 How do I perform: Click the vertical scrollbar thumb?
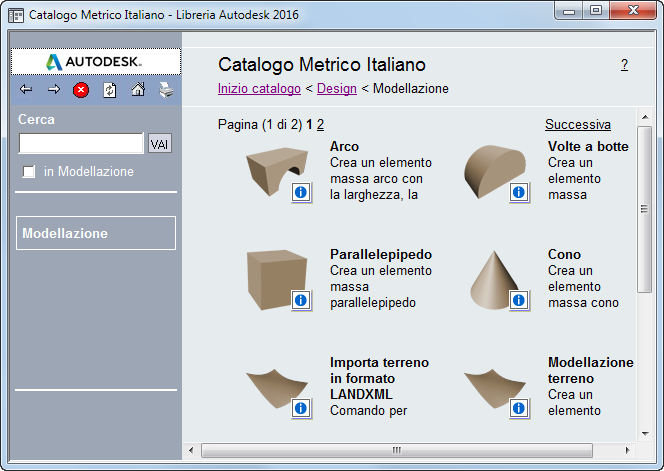pos(645,209)
